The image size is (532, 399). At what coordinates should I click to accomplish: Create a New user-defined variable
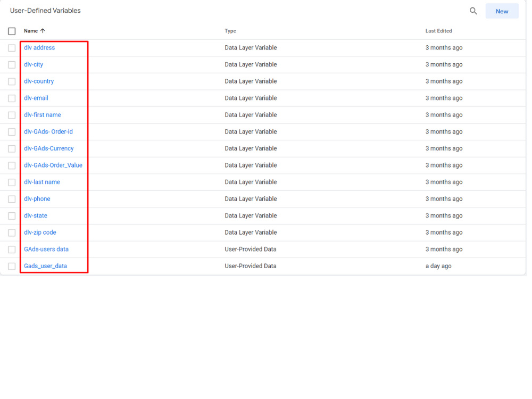[502, 11]
